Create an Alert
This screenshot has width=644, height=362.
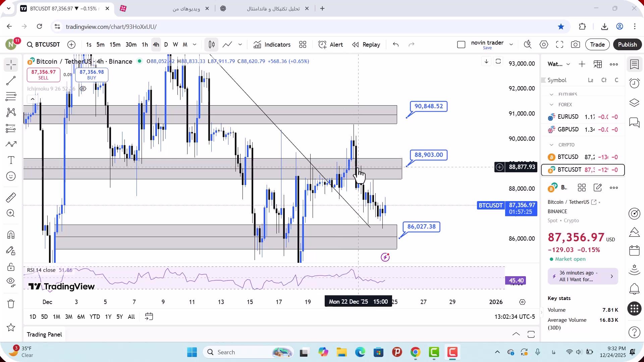330,45
